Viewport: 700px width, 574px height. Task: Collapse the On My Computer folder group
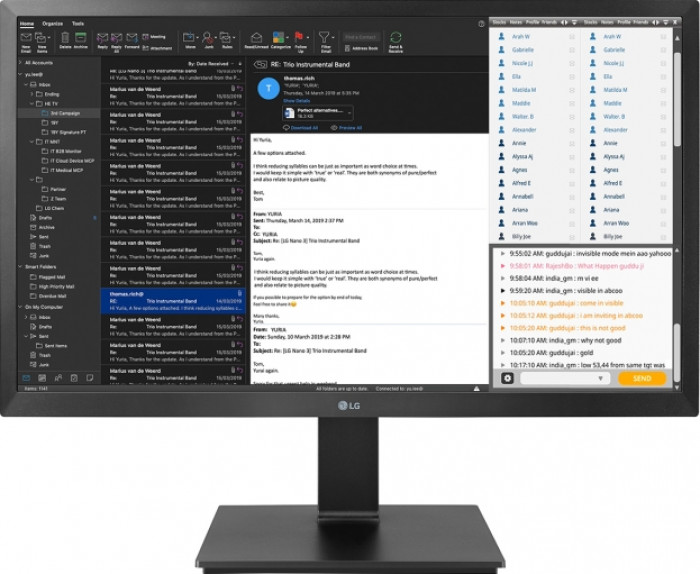click(21, 306)
